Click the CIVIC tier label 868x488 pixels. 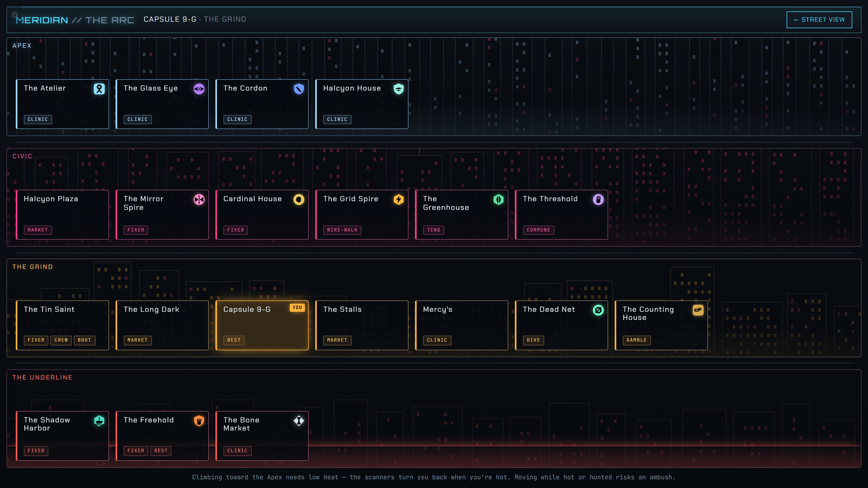click(x=23, y=156)
